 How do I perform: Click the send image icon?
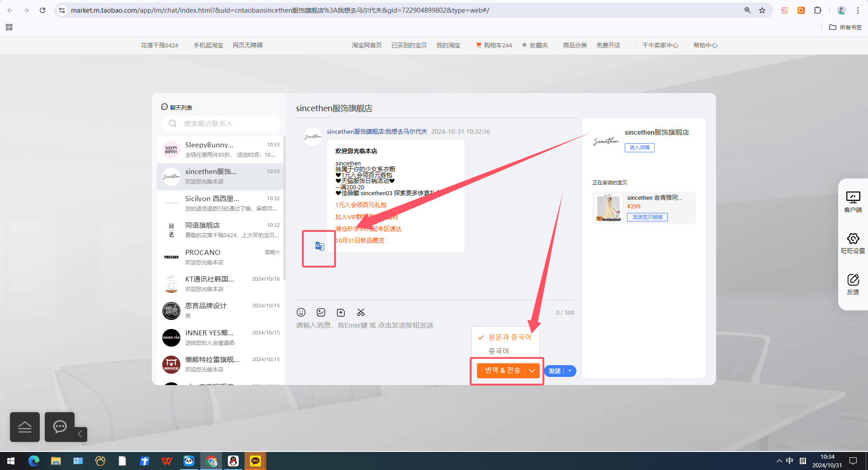pyautogui.click(x=321, y=312)
